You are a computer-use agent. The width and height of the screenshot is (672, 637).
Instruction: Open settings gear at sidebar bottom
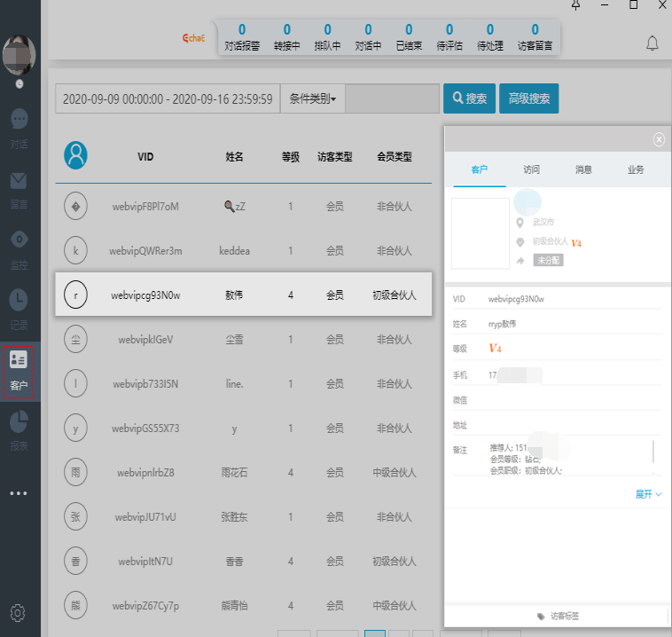[x=19, y=612]
